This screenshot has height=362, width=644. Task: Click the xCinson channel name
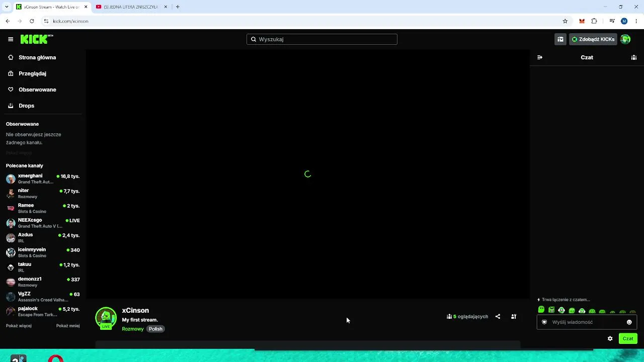[135, 311]
